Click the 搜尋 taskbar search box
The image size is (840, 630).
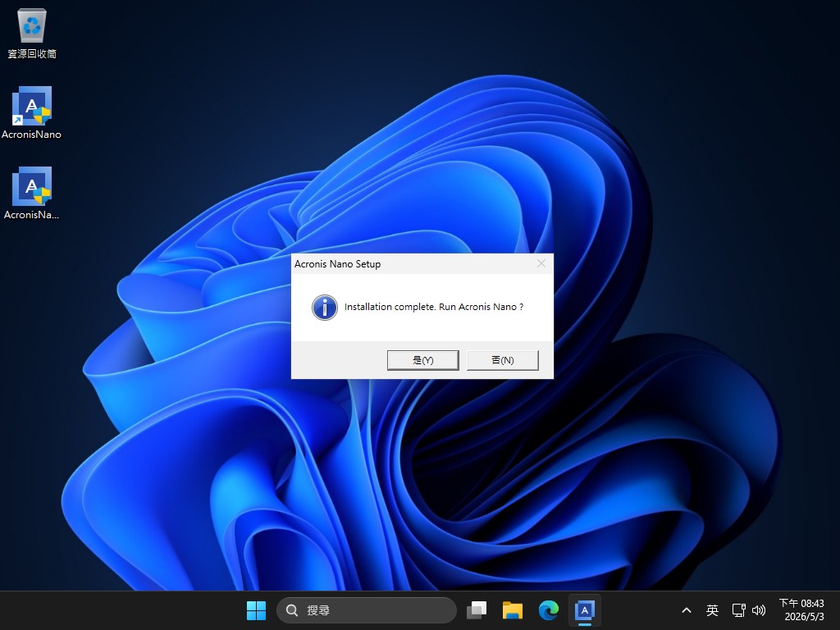367,610
